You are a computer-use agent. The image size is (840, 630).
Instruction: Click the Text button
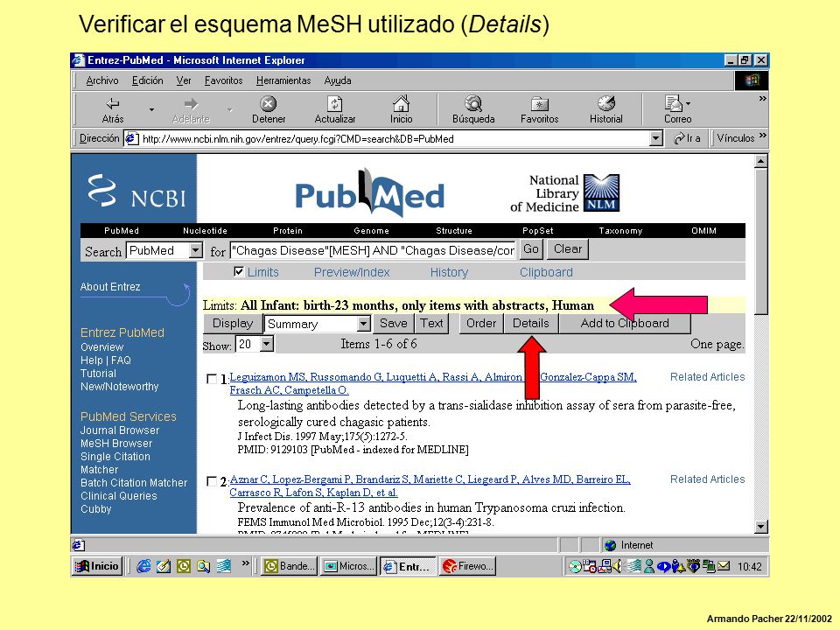(x=431, y=323)
